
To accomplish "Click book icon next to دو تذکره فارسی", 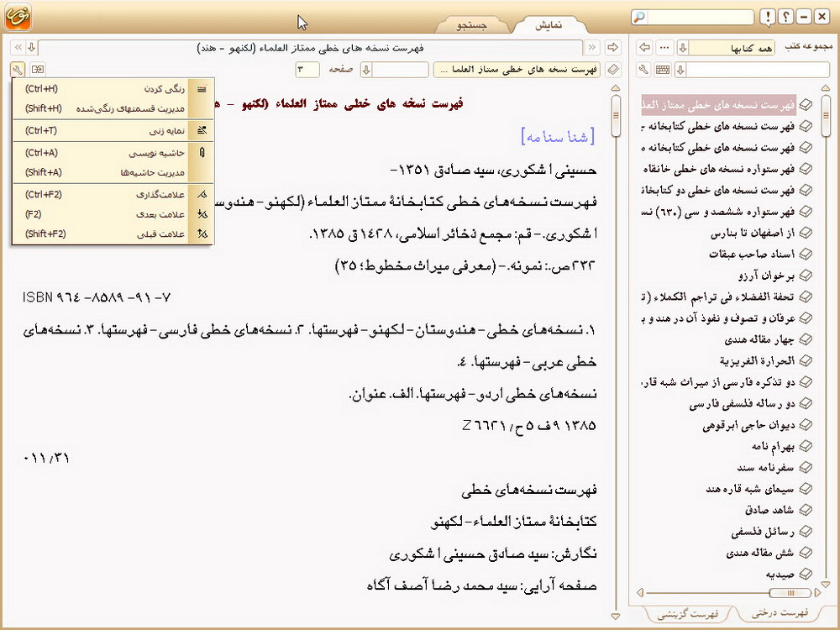I will [x=806, y=382].
